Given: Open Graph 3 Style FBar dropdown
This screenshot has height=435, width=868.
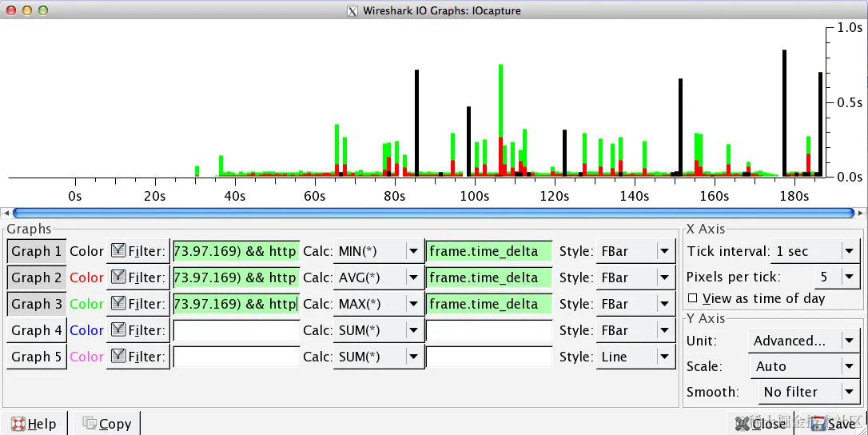Looking at the screenshot, I should click(x=635, y=304).
